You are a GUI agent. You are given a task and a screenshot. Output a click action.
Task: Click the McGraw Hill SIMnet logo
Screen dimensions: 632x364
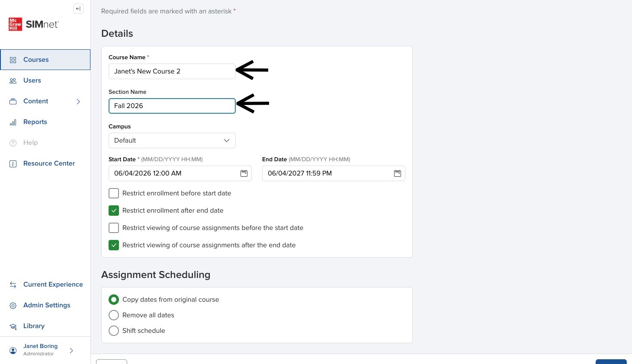pyautogui.click(x=34, y=24)
